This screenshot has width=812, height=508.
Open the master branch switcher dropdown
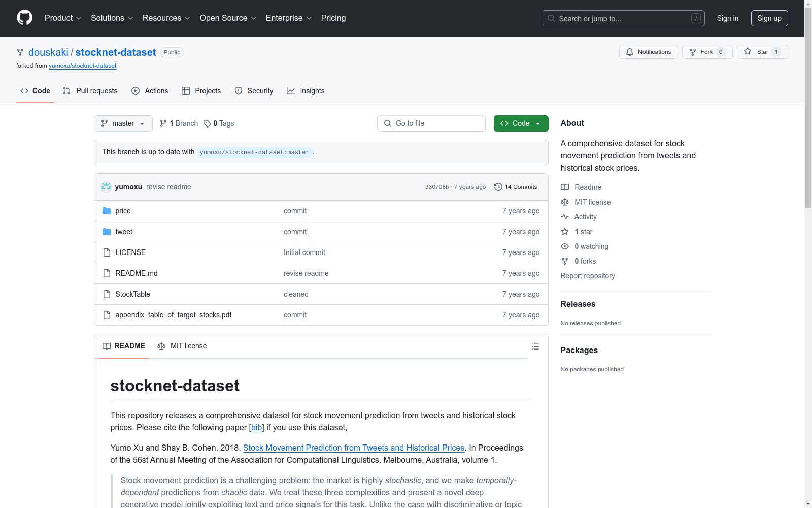point(123,123)
